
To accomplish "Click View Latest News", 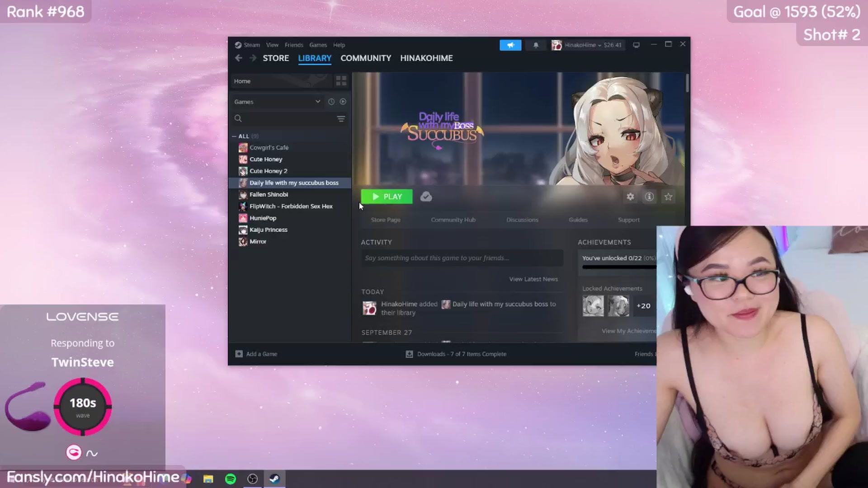I will 533,279.
